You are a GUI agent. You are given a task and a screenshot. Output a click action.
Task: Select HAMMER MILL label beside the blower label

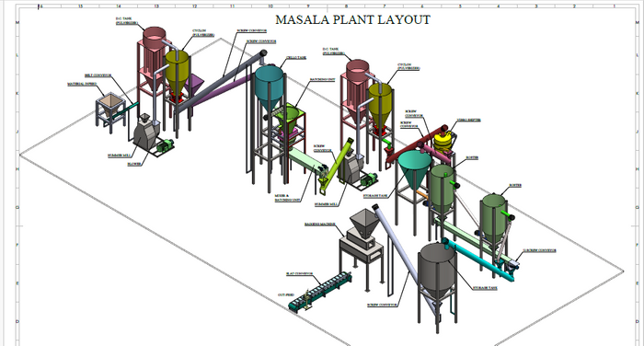tap(119, 156)
